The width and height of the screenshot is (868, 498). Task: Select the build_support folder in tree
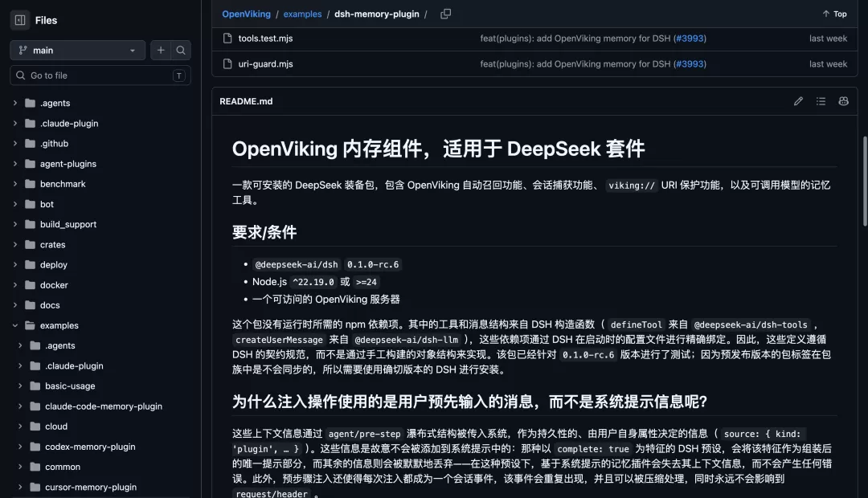click(x=68, y=224)
